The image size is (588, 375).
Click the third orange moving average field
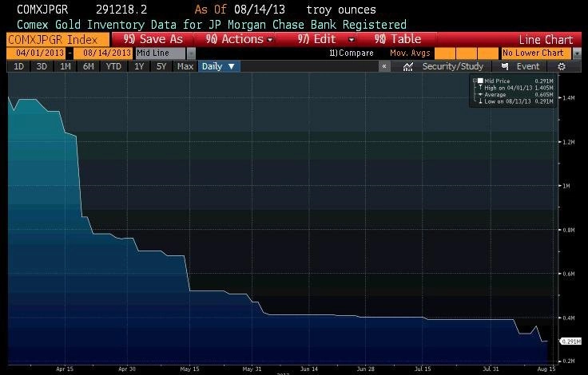pyautogui.click(x=488, y=53)
